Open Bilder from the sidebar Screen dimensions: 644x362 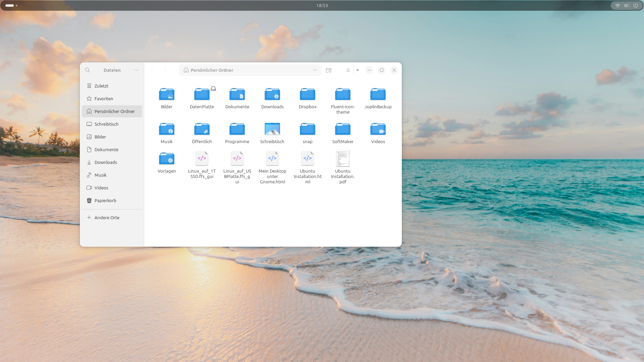112,137
